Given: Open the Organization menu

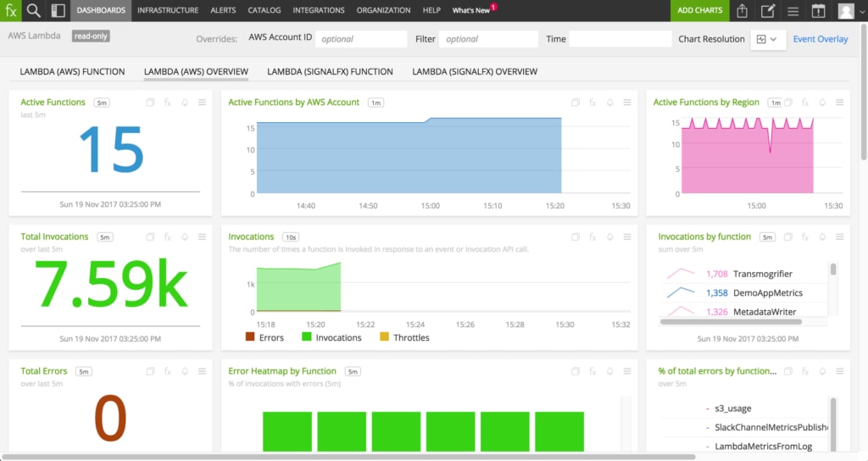Looking at the screenshot, I should pyautogui.click(x=384, y=10).
